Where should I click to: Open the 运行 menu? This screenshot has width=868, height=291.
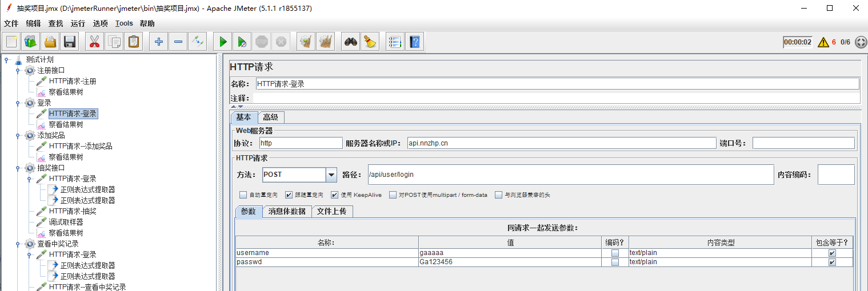78,23
